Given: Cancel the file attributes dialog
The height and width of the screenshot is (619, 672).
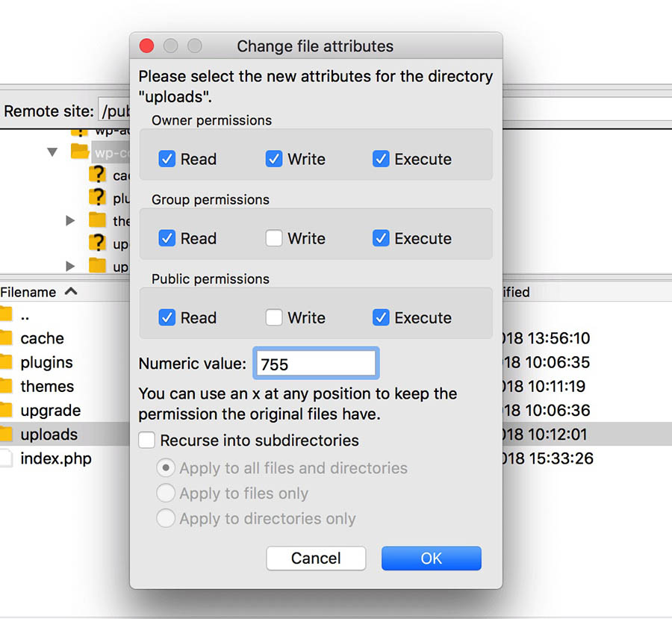Looking at the screenshot, I should point(316,558).
